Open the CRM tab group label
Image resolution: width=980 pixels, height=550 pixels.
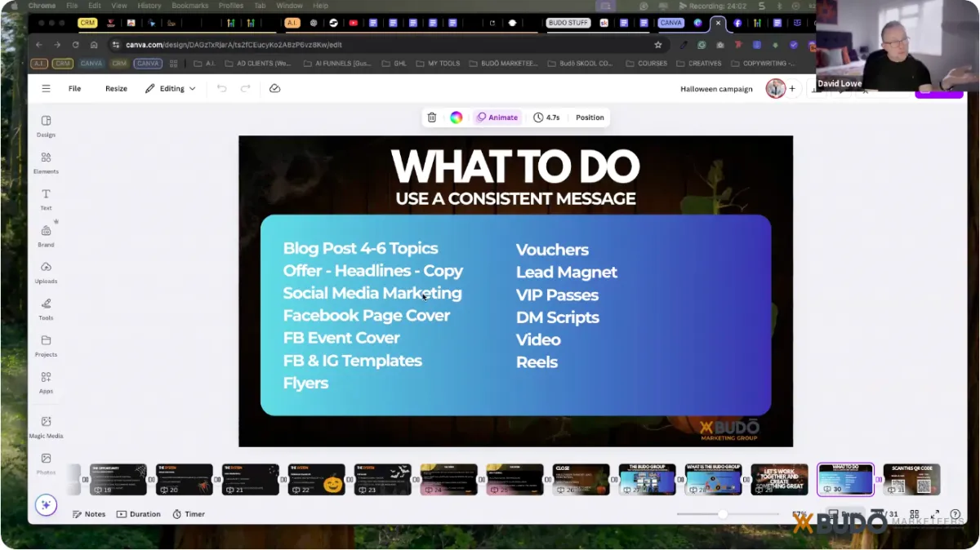[x=87, y=23]
